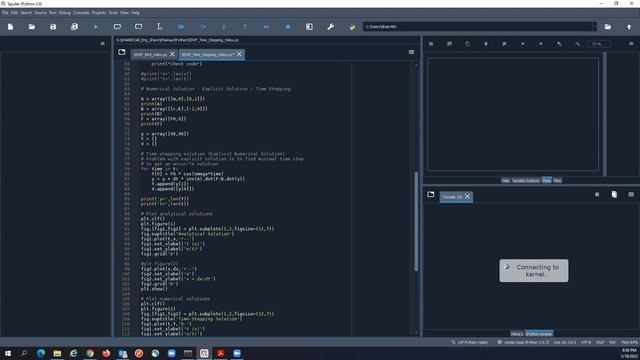Interrupt the kernel with stop icon
This screenshot has height=360, width=640.
[597, 195]
